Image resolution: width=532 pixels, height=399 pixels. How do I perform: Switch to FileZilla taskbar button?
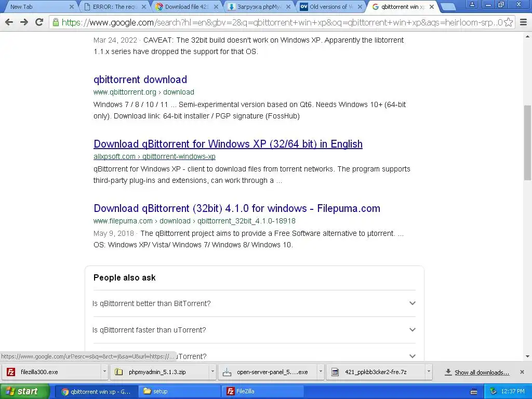263,392
